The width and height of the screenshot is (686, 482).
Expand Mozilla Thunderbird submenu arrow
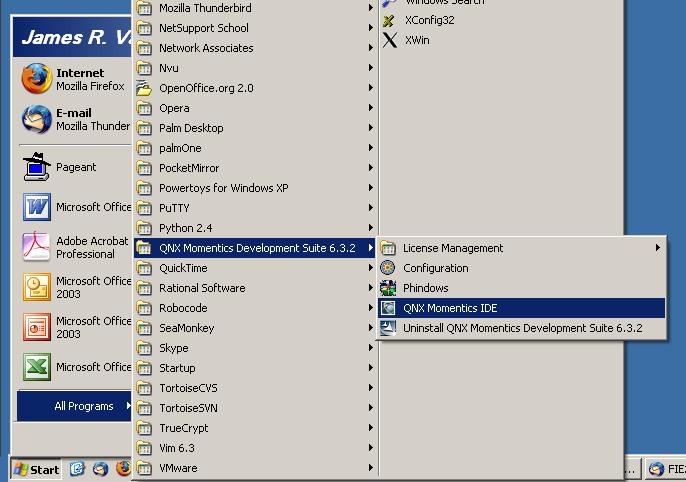[x=371, y=7]
